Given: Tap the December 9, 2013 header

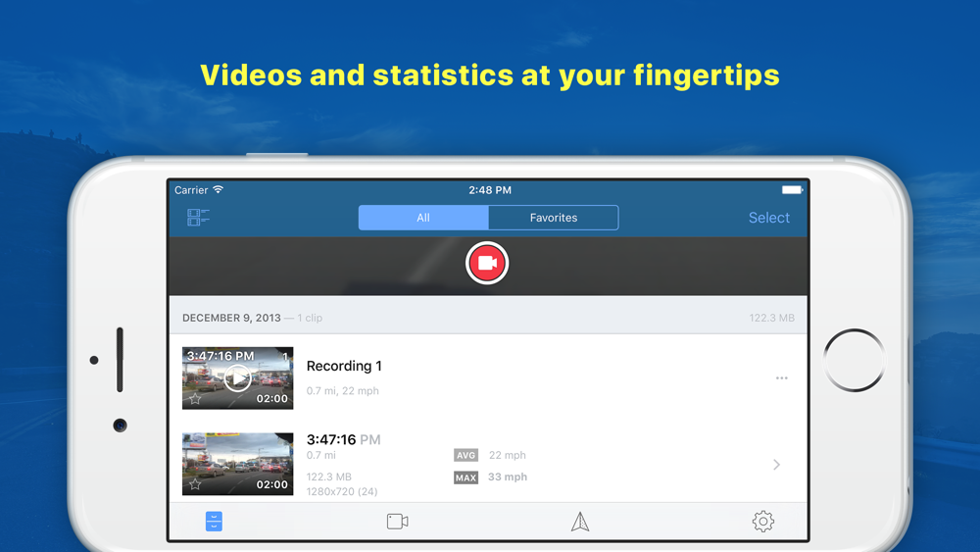Looking at the screenshot, I should (x=231, y=318).
